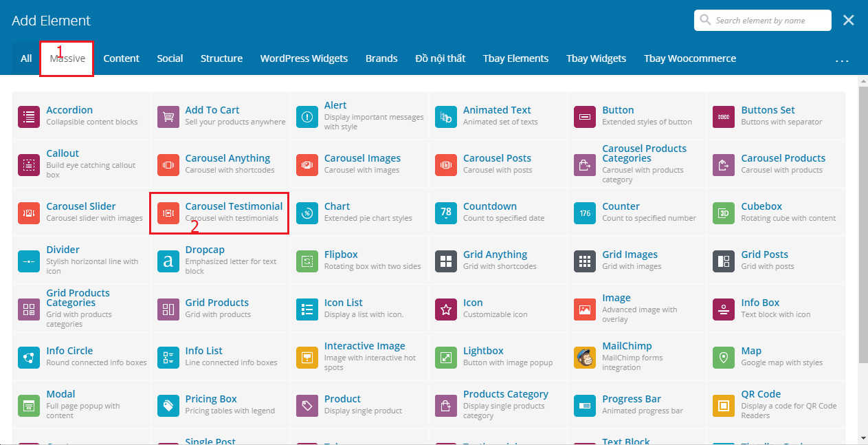Add the Icon List element
This screenshot has width=868, height=445.
359,310
